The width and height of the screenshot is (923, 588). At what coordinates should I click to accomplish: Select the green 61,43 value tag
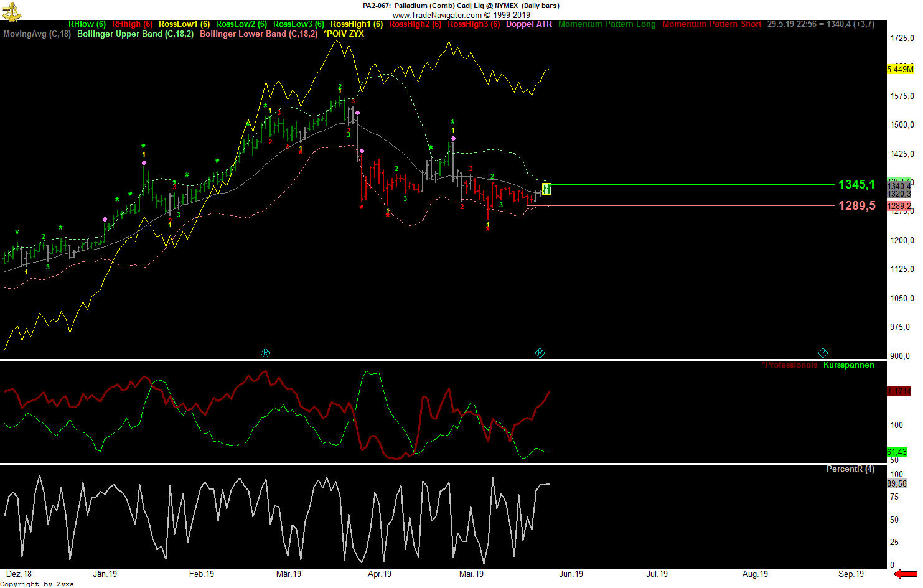(897, 452)
